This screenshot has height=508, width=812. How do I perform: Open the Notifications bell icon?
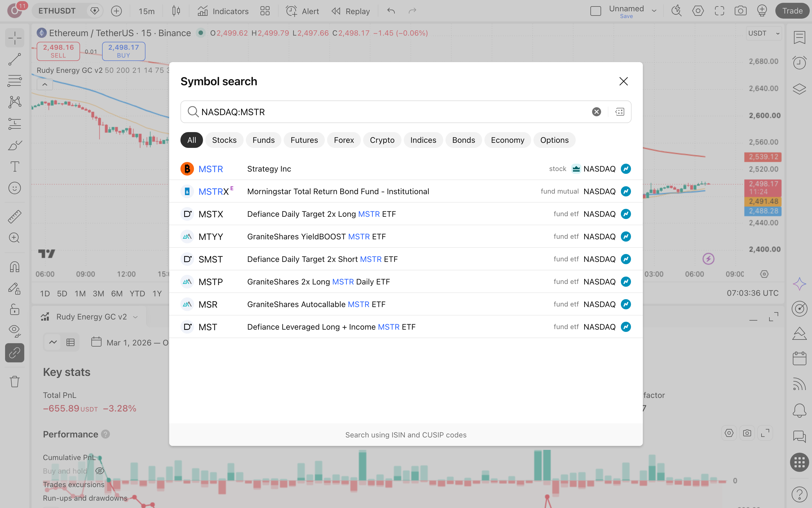[x=799, y=411]
